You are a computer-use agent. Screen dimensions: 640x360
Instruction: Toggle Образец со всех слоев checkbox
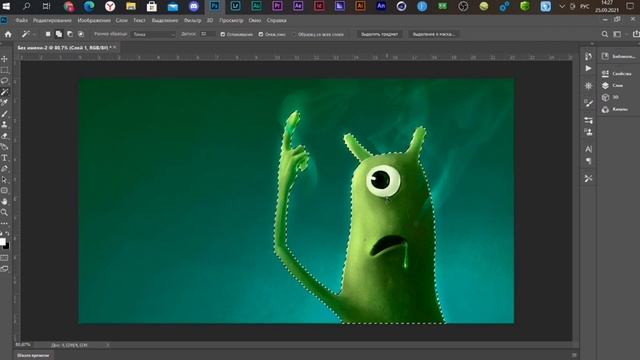(x=294, y=34)
